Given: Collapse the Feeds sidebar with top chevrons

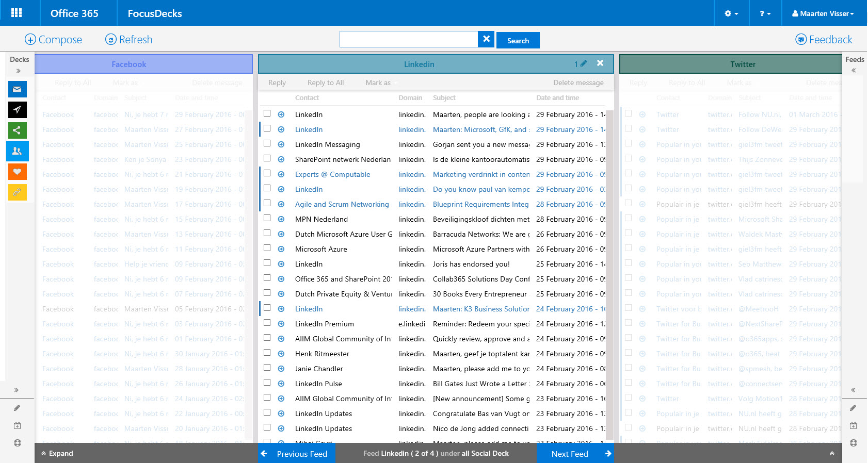Looking at the screenshot, I should (x=854, y=71).
